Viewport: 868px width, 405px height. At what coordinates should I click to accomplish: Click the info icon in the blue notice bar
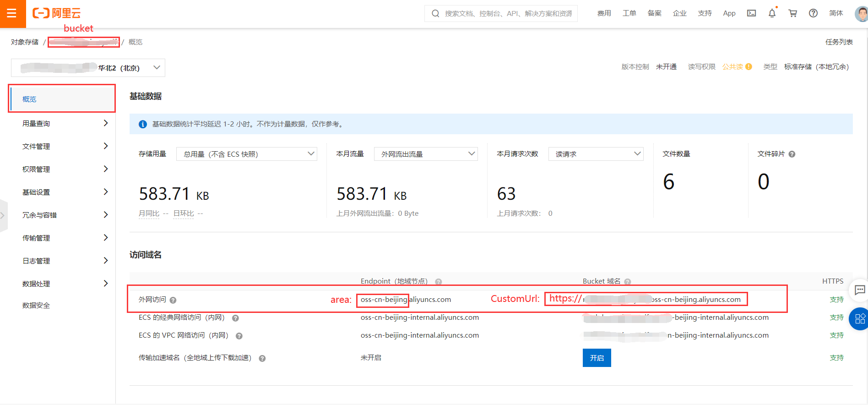143,124
